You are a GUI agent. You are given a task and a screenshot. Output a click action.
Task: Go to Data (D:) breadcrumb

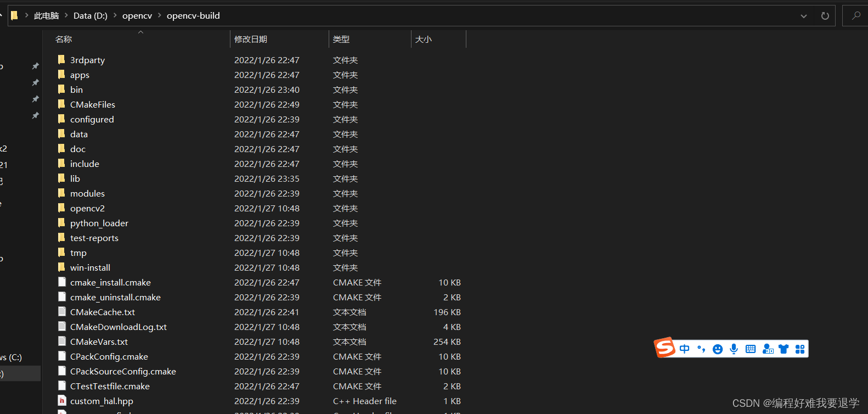coord(91,15)
